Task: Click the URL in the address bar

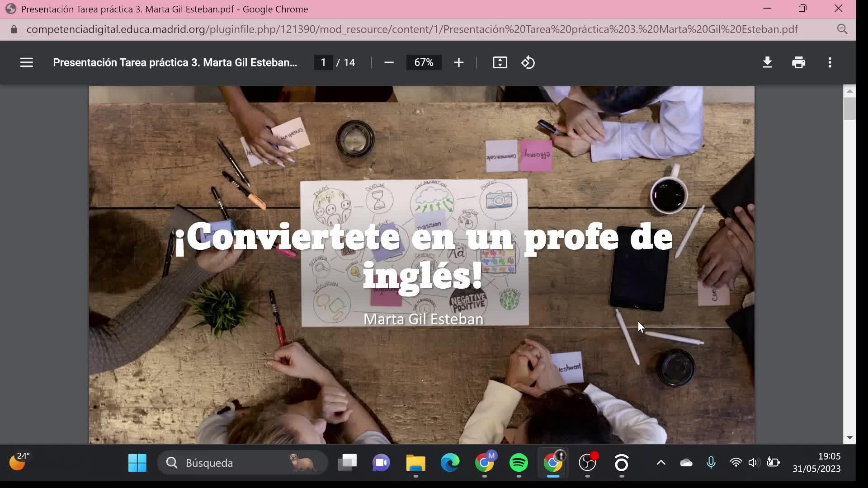Action: [411, 29]
